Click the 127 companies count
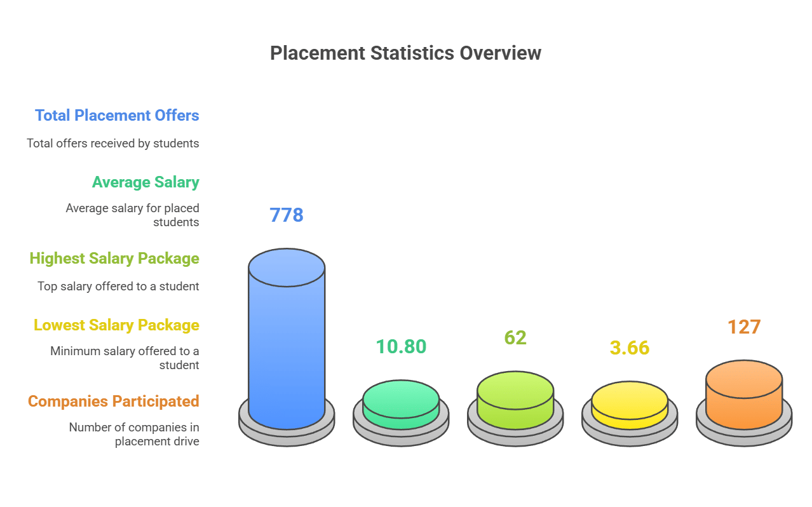Viewport: 812px width, 507px height. (x=745, y=327)
